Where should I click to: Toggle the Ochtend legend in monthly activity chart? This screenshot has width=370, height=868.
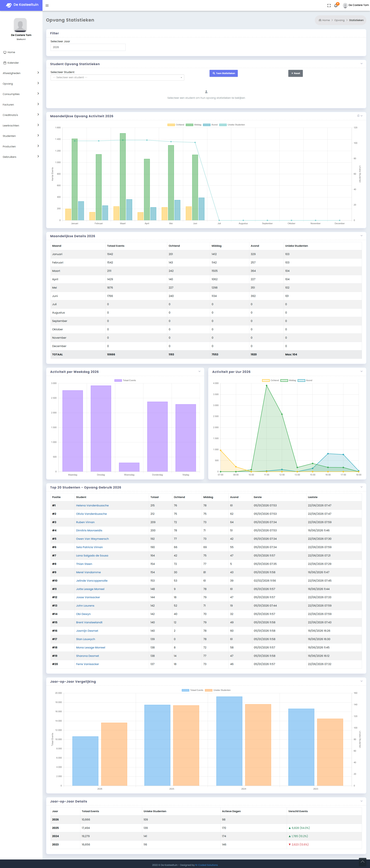(x=176, y=125)
